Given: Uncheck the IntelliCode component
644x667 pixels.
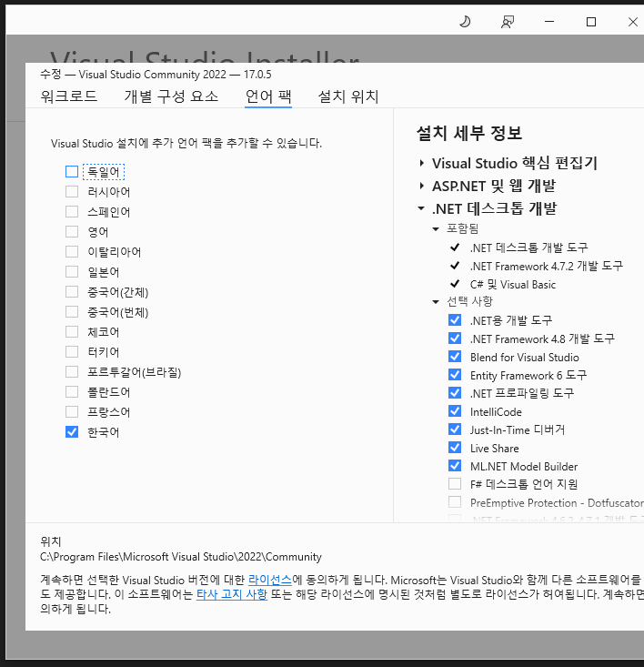Looking at the screenshot, I should 455,411.
